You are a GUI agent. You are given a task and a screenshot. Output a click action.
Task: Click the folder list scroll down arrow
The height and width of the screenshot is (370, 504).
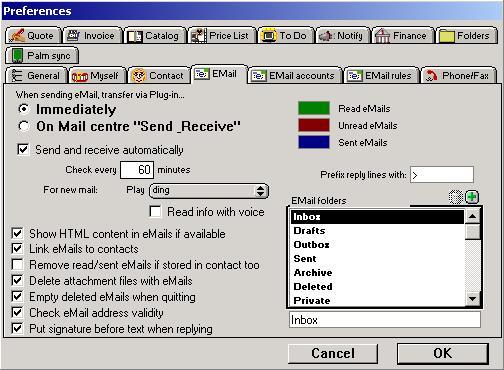472,298
